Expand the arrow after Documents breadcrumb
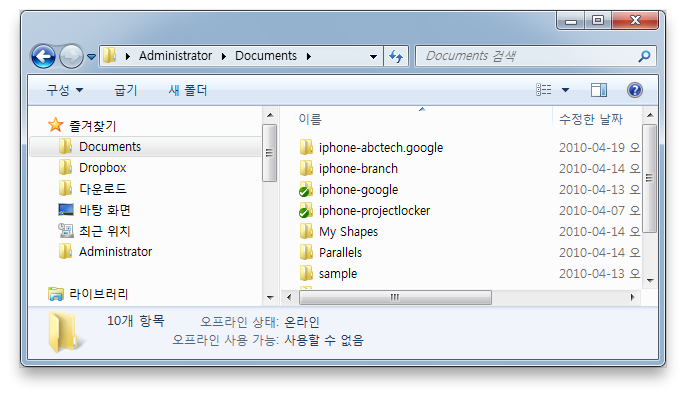 pyautogui.click(x=309, y=56)
